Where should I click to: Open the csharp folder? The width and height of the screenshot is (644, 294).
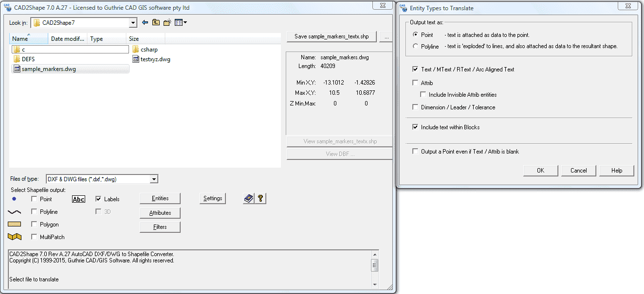[145, 50]
